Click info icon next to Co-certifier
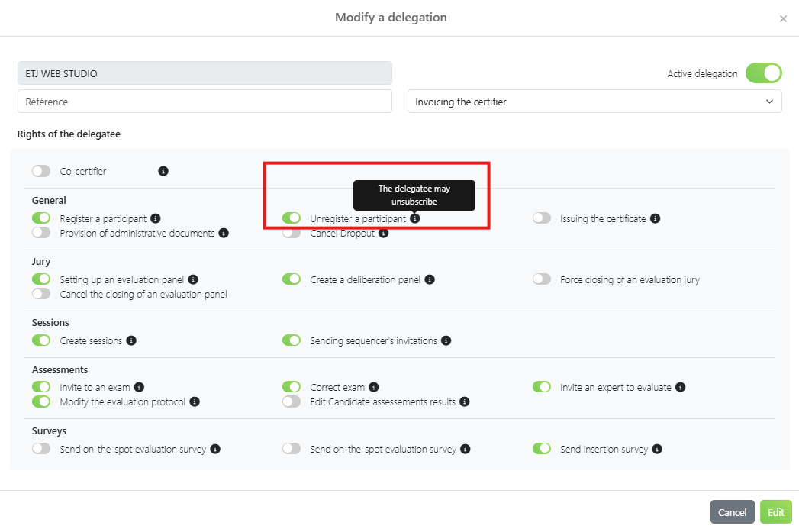Image resolution: width=799 pixels, height=532 pixels. 163,171
